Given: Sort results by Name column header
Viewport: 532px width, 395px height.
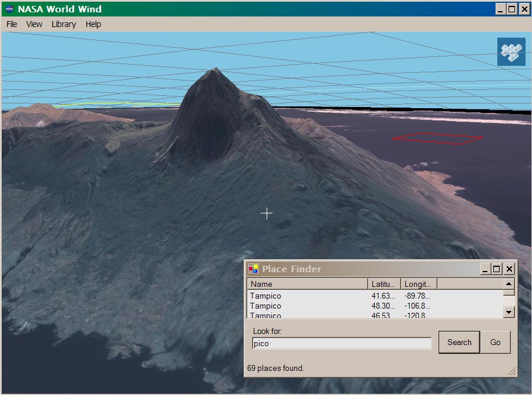Looking at the screenshot, I should [x=307, y=283].
